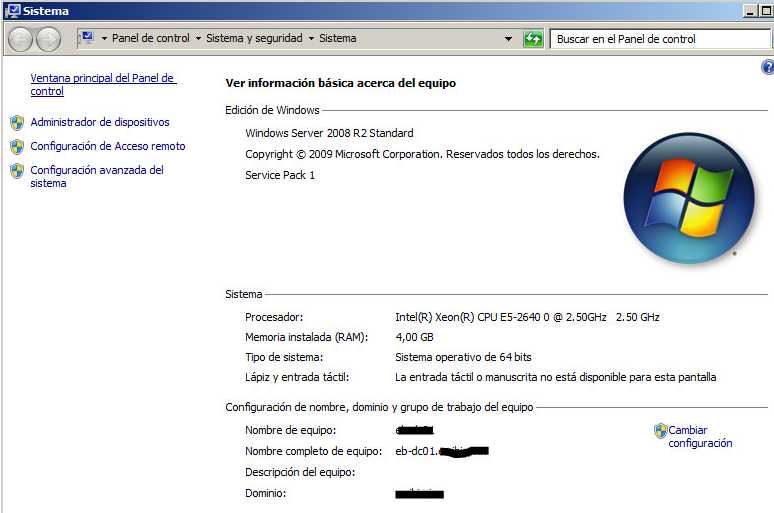774x513 pixels.
Task: Click shield icon next to Cambiar configuración
Action: 660,431
